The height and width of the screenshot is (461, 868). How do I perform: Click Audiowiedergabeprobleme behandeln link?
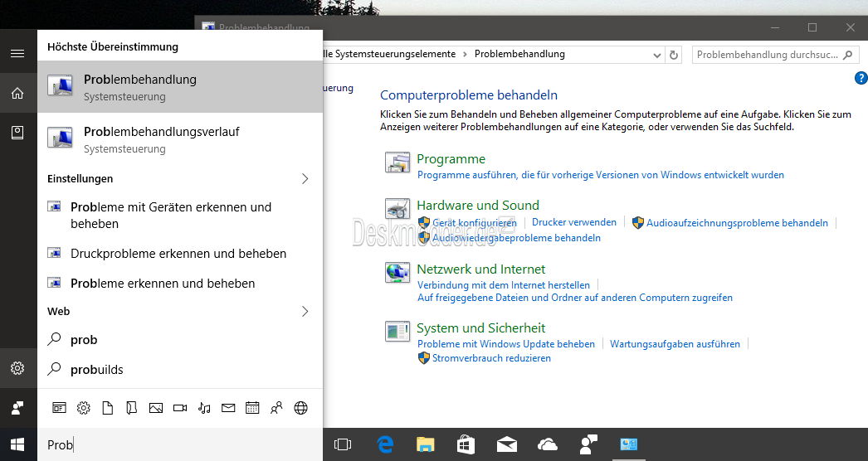(516, 238)
